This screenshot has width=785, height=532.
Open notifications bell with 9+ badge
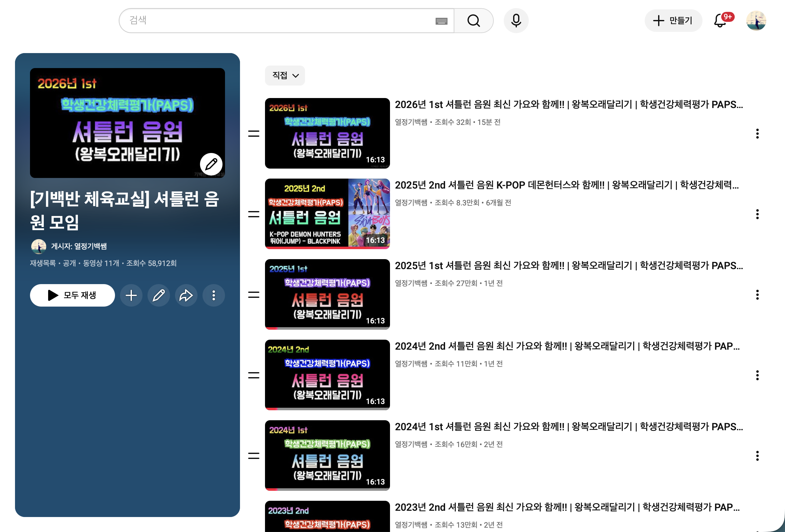(x=720, y=21)
